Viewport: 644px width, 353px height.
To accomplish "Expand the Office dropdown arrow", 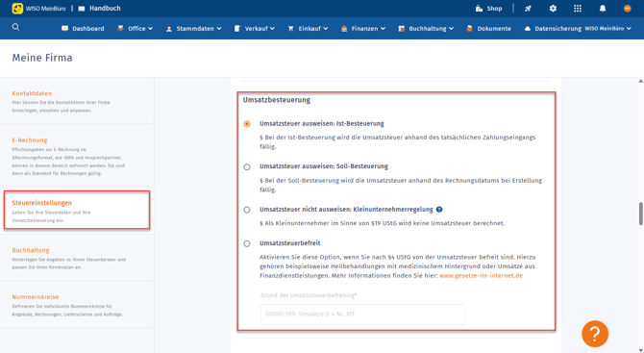I will click(150, 28).
